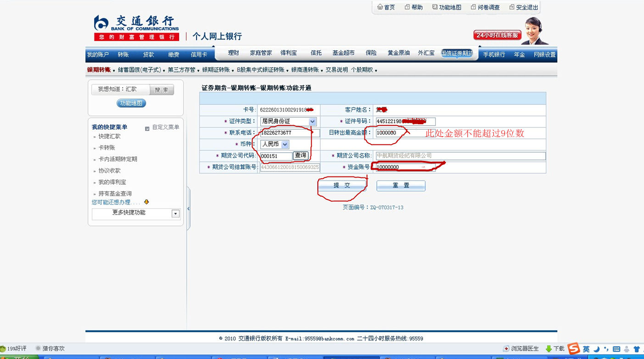644x359 pixels.
Task: Open the 证件类型 dropdown
Action: click(x=312, y=122)
